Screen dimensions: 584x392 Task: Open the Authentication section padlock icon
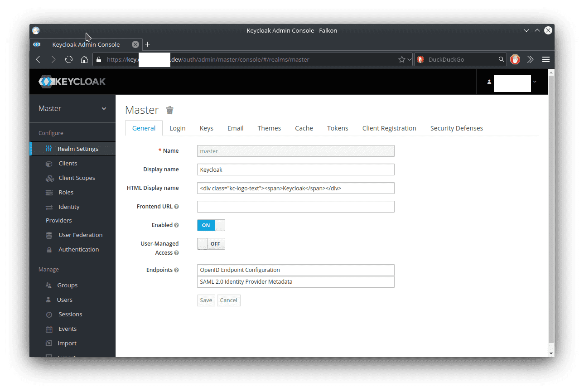[x=49, y=249]
